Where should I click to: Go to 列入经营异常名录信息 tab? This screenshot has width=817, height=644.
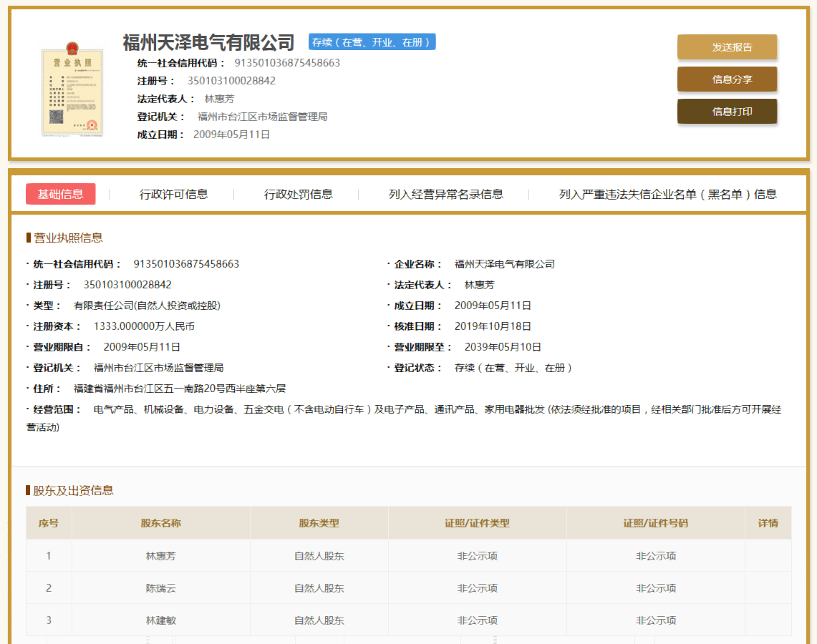(x=445, y=194)
